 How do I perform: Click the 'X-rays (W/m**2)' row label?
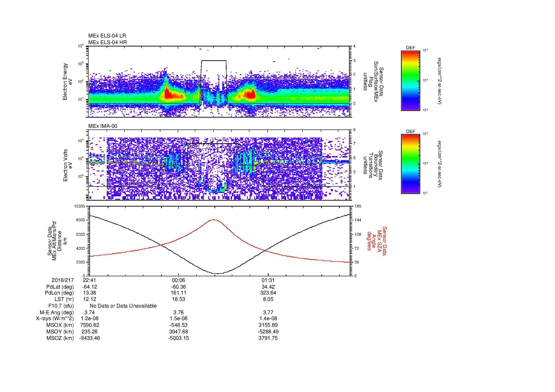pyautogui.click(x=55, y=318)
